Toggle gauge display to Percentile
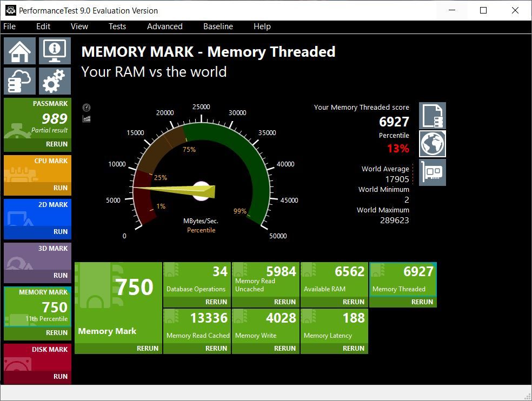The image size is (532, 401). tap(201, 230)
